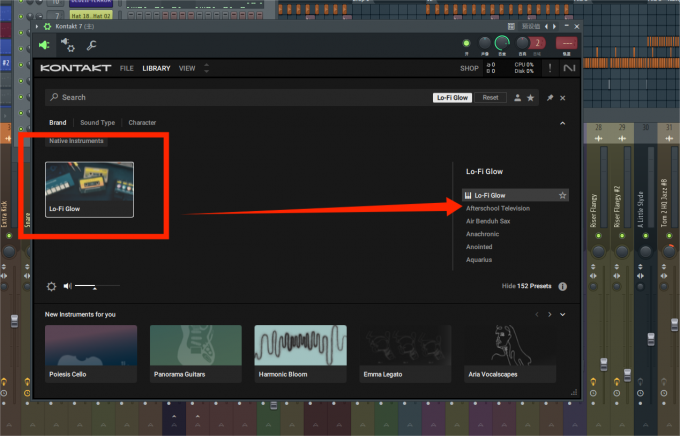
Task: Select the Aquarius preset
Action: coord(479,260)
